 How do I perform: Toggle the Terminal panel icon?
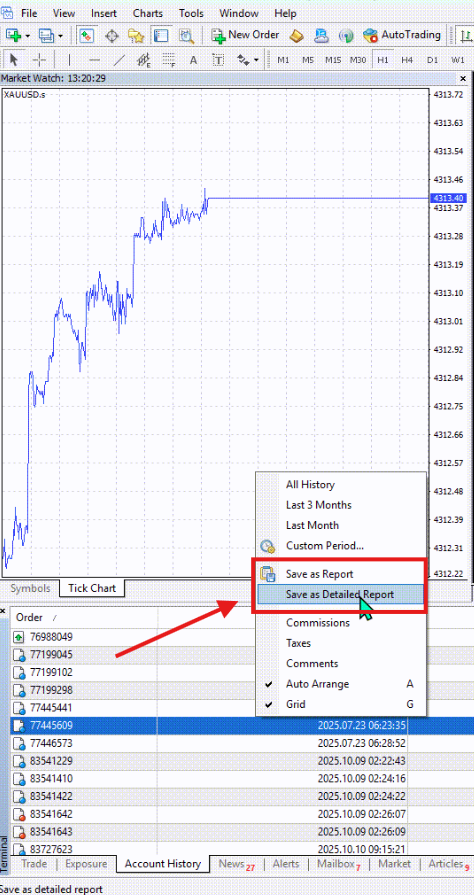tap(161, 35)
